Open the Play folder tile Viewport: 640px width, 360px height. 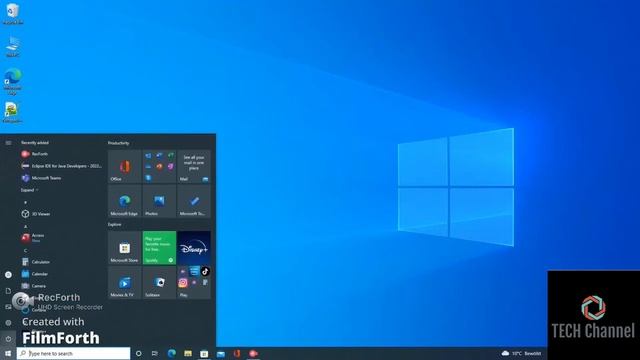pos(194,282)
